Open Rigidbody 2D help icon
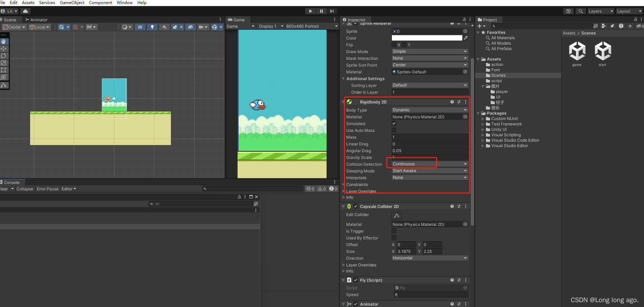The image size is (644, 307). pyautogui.click(x=452, y=102)
